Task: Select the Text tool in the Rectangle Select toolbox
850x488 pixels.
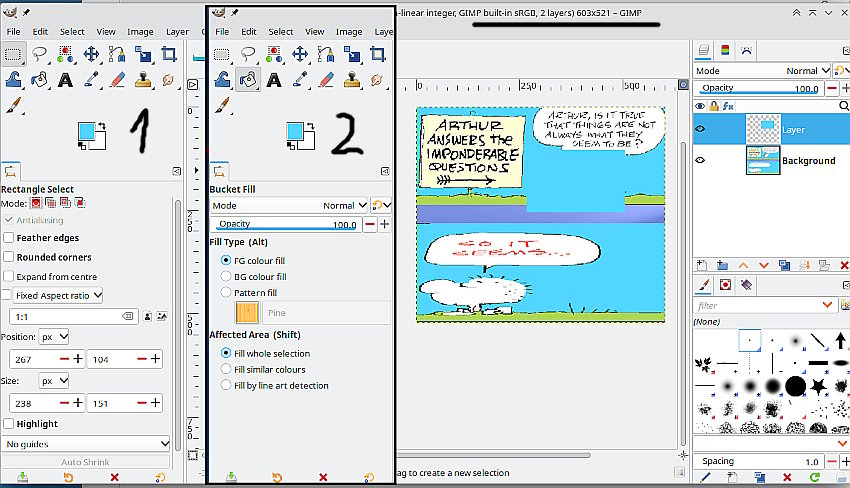Action: point(65,80)
